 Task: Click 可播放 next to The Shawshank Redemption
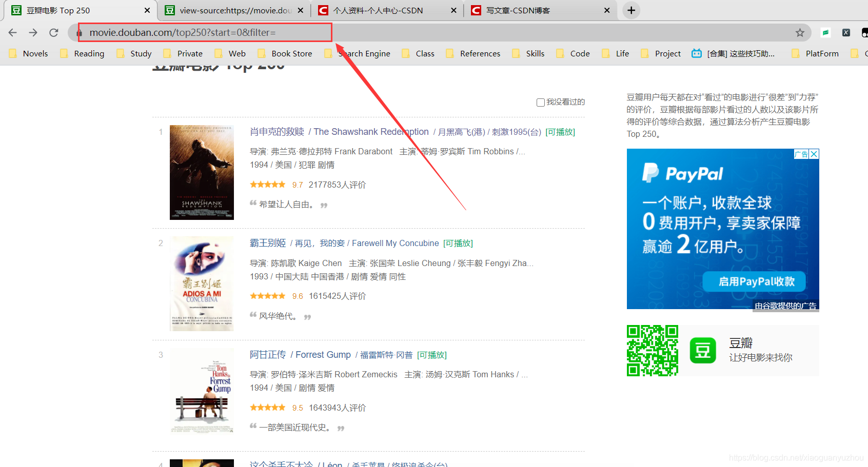(560, 132)
